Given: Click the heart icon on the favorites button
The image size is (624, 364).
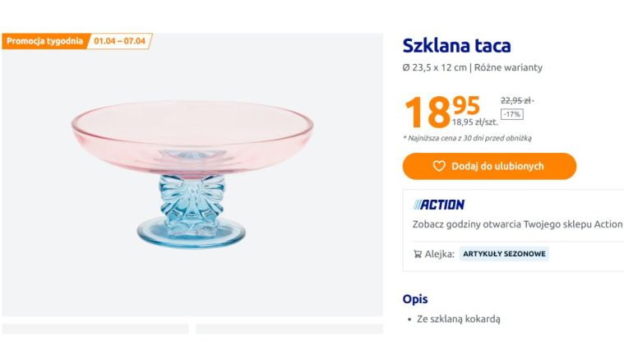Looking at the screenshot, I should pyautogui.click(x=439, y=166).
